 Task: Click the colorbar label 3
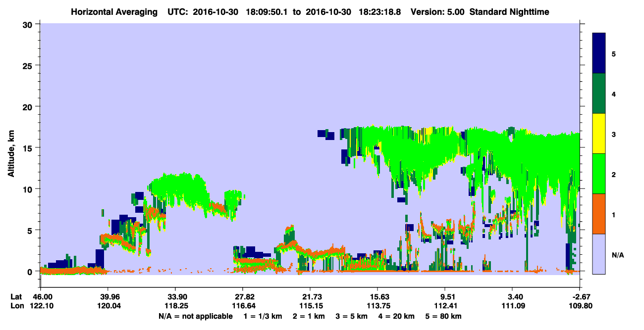point(614,134)
